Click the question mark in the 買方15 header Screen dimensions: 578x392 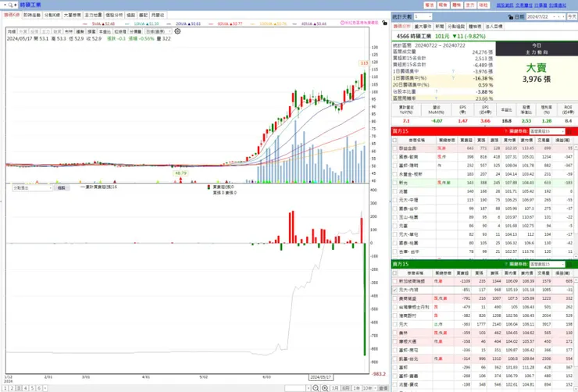[506, 131]
